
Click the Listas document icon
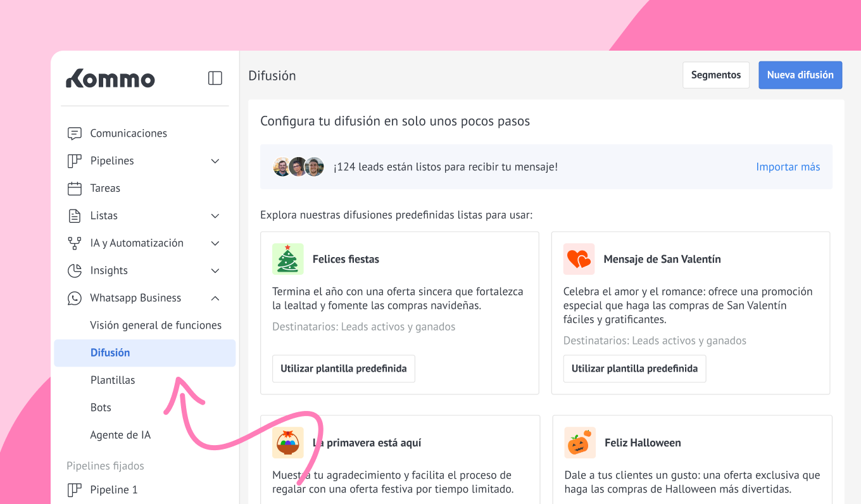tap(75, 216)
